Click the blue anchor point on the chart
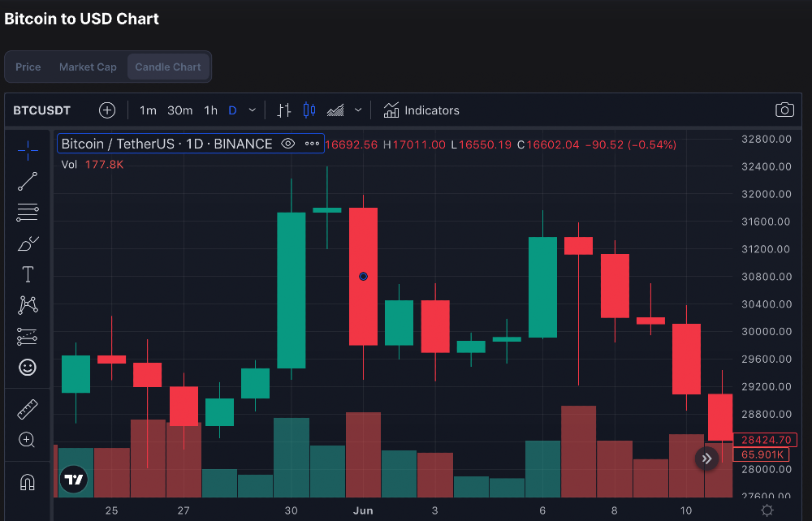Image resolution: width=812 pixels, height=521 pixels. click(363, 276)
